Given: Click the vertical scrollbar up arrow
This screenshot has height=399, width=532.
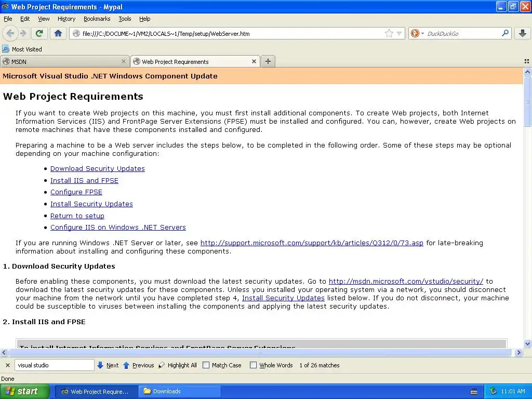Looking at the screenshot, I should (527, 72).
